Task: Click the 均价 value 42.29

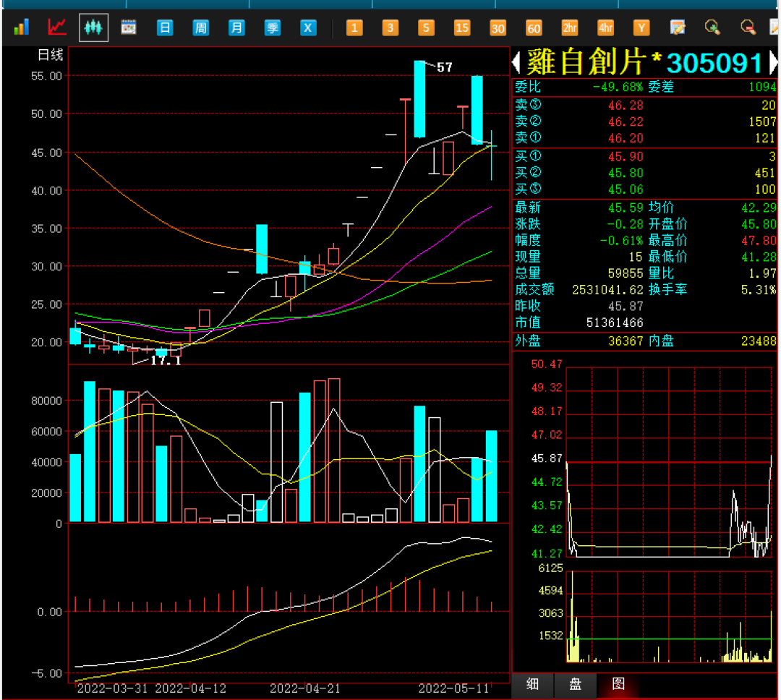Action: click(759, 208)
